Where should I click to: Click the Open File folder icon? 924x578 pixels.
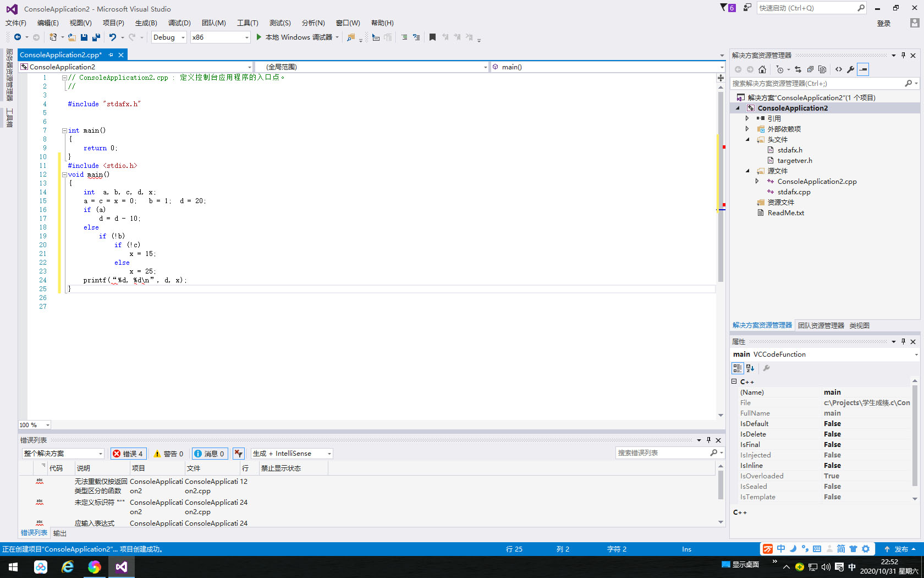[71, 37]
